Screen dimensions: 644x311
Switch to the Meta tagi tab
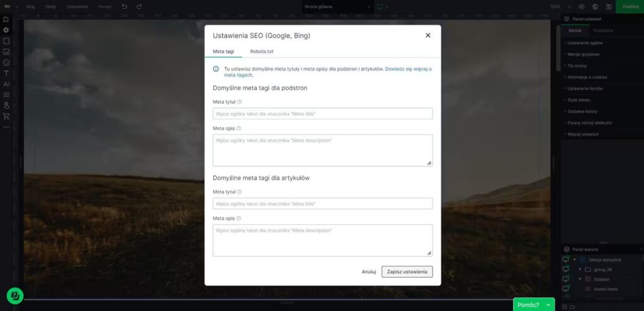point(223,52)
